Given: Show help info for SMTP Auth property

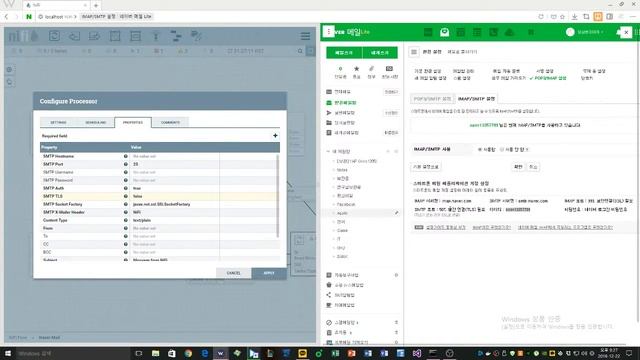Looking at the screenshot, I should 126,188.
